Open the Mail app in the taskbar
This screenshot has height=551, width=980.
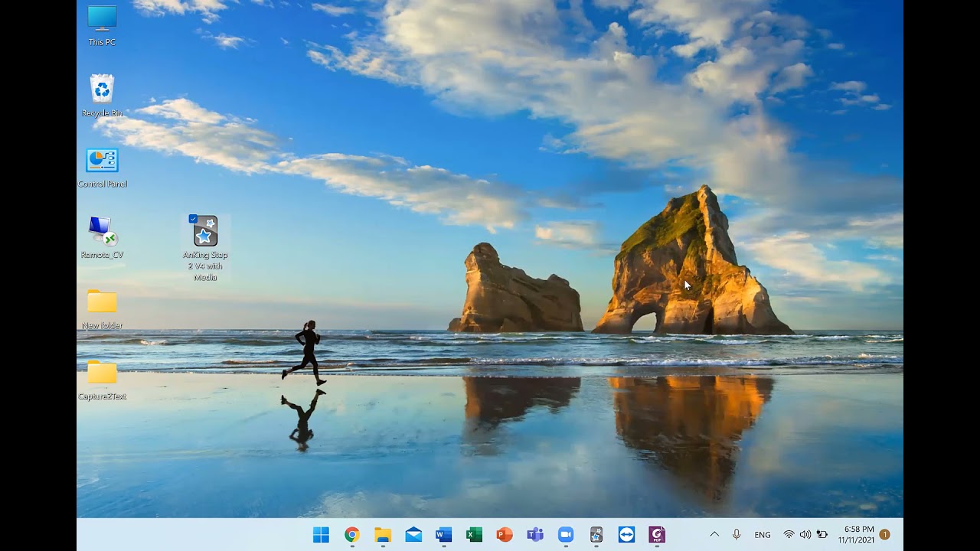pos(413,535)
